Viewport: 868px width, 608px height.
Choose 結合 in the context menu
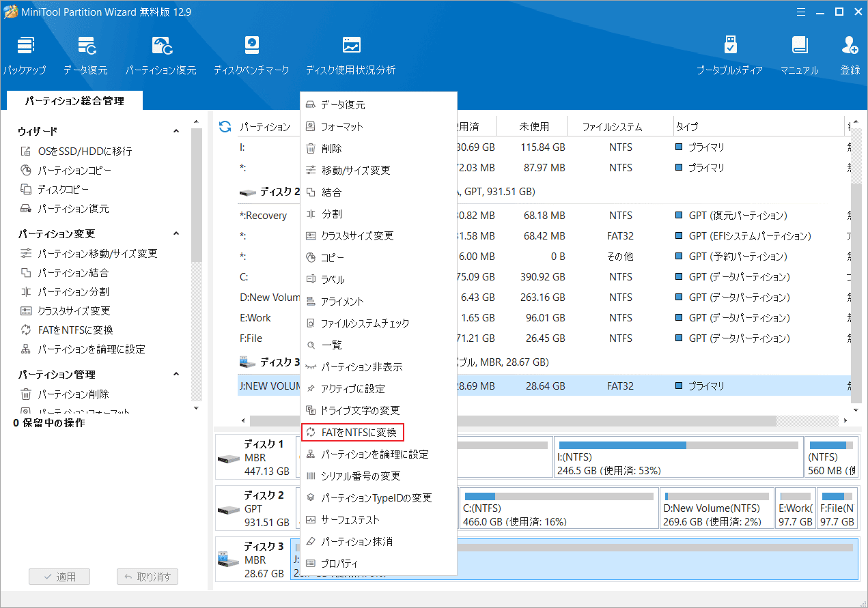click(378, 192)
